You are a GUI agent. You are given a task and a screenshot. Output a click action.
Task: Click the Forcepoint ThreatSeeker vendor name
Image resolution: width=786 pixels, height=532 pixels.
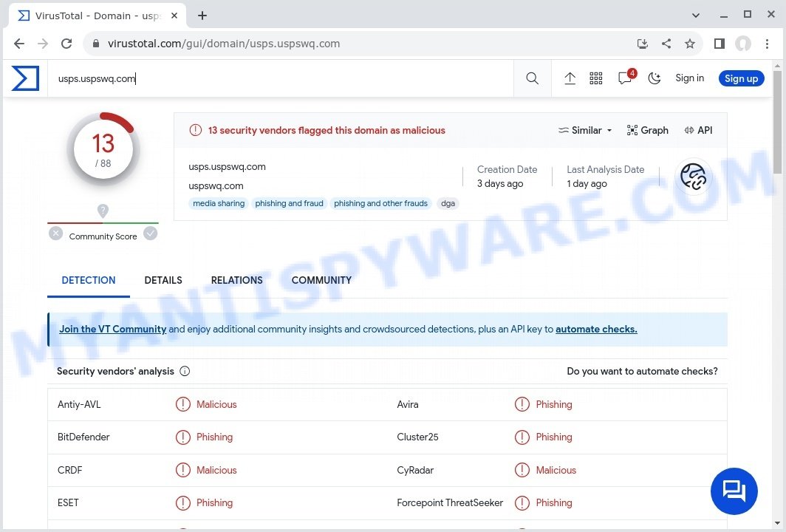pos(450,503)
